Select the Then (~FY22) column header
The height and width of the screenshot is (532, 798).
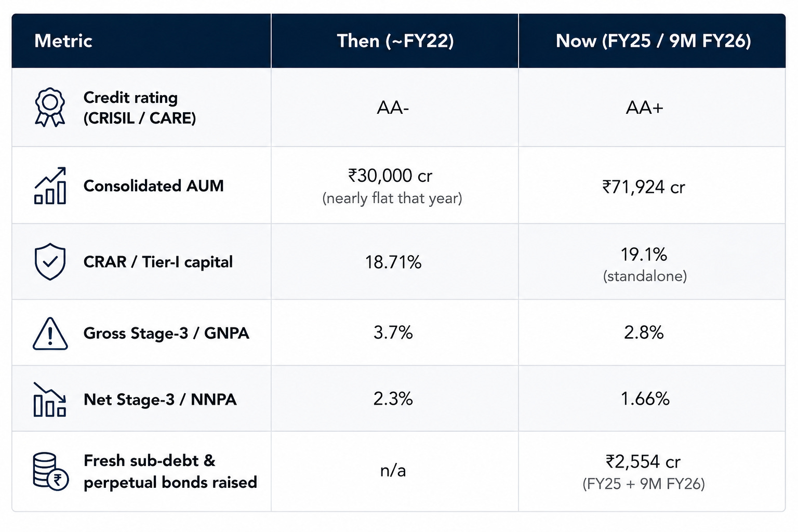(x=395, y=41)
